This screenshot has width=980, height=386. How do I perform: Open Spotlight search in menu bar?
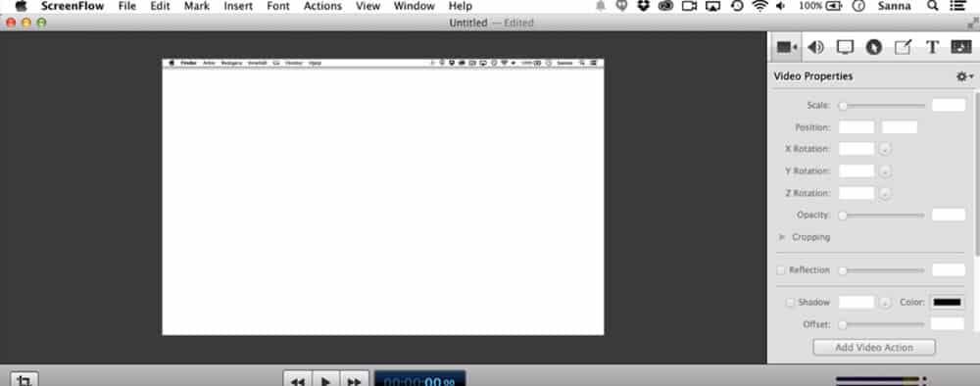[x=932, y=6]
